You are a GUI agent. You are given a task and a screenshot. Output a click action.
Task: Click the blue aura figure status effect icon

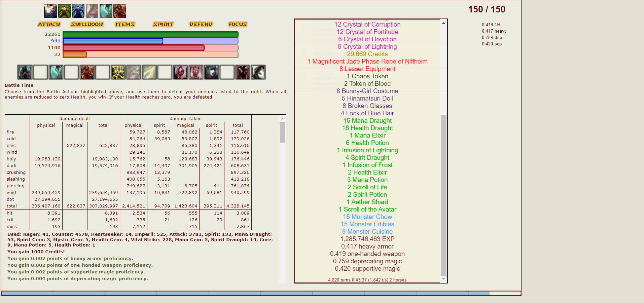[x=78, y=11]
